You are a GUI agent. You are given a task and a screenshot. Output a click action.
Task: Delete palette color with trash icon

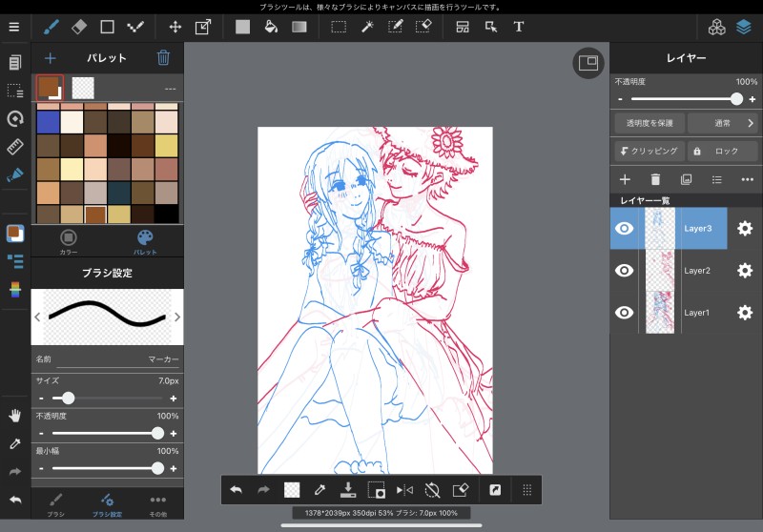(163, 57)
